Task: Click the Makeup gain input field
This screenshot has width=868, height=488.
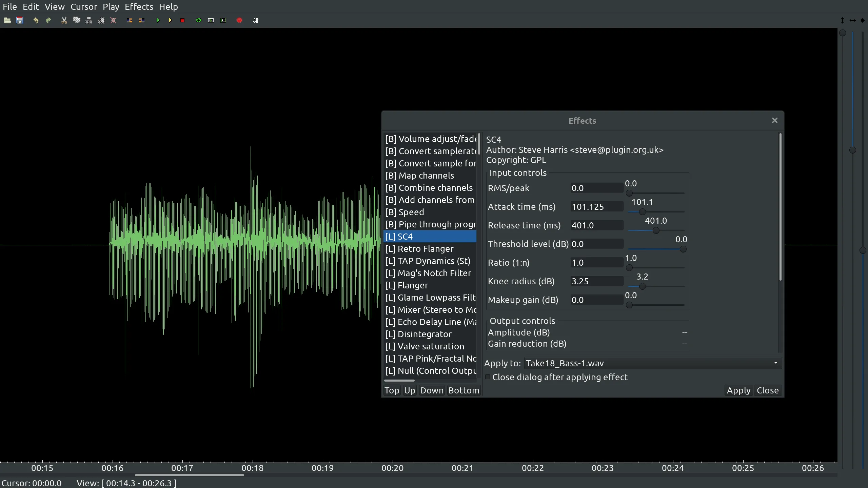Action: [x=597, y=300]
